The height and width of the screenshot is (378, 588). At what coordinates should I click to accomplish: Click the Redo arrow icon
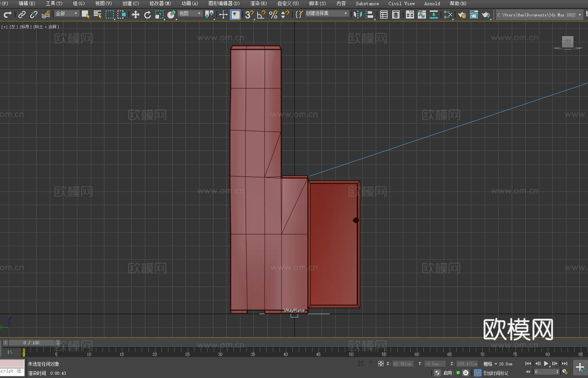tap(7, 14)
